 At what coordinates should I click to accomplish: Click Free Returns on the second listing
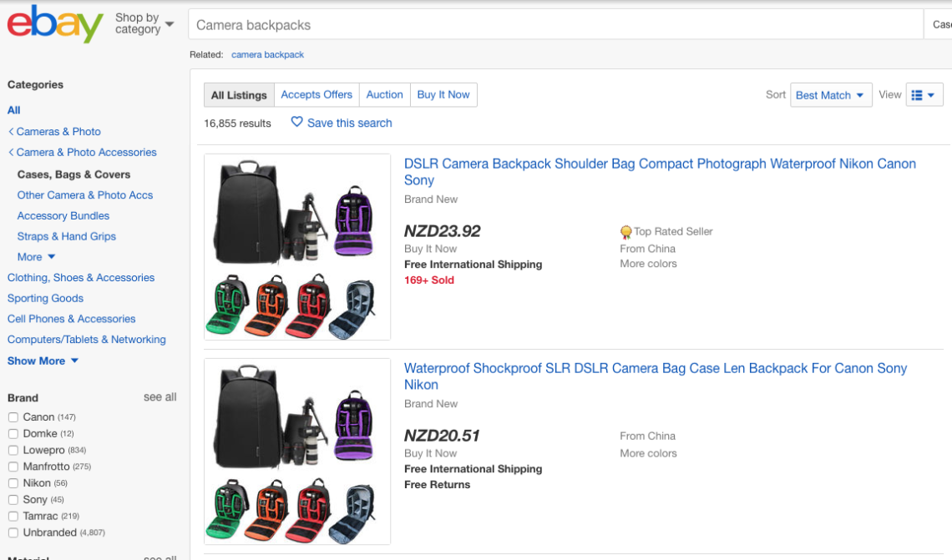437,485
